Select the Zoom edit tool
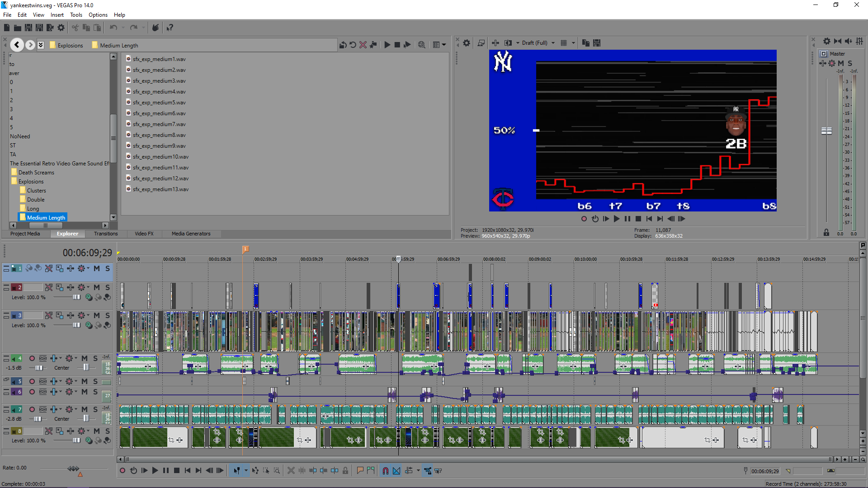 [277, 471]
